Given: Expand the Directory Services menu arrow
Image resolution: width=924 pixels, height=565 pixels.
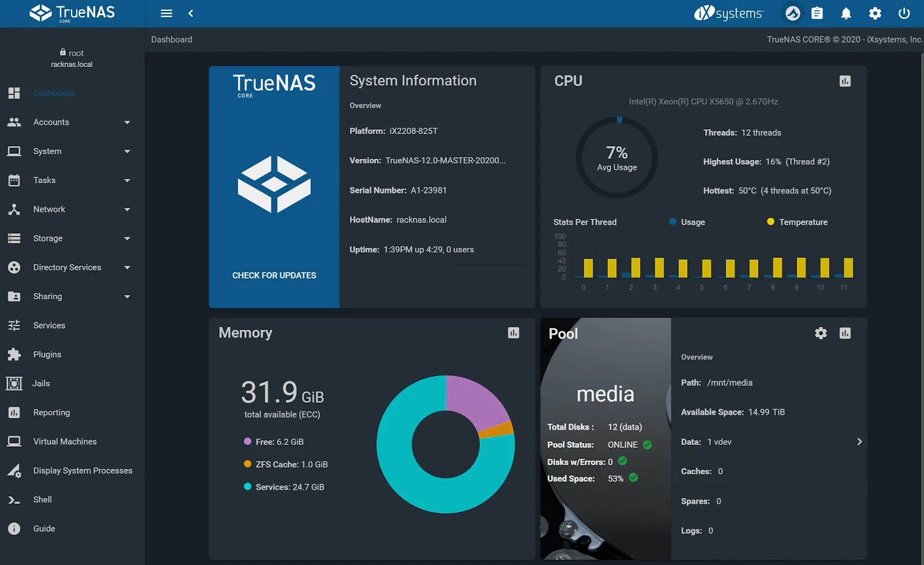Looking at the screenshot, I should pyautogui.click(x=127, y=267).
